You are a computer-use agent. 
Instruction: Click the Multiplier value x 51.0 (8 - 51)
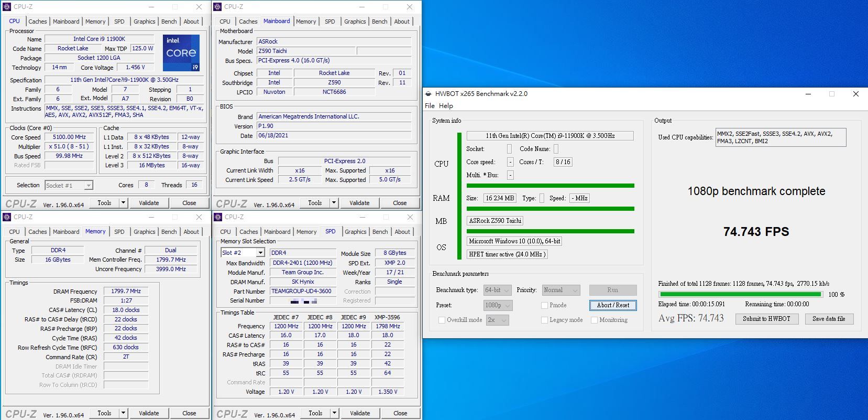(x=69, y=147)
